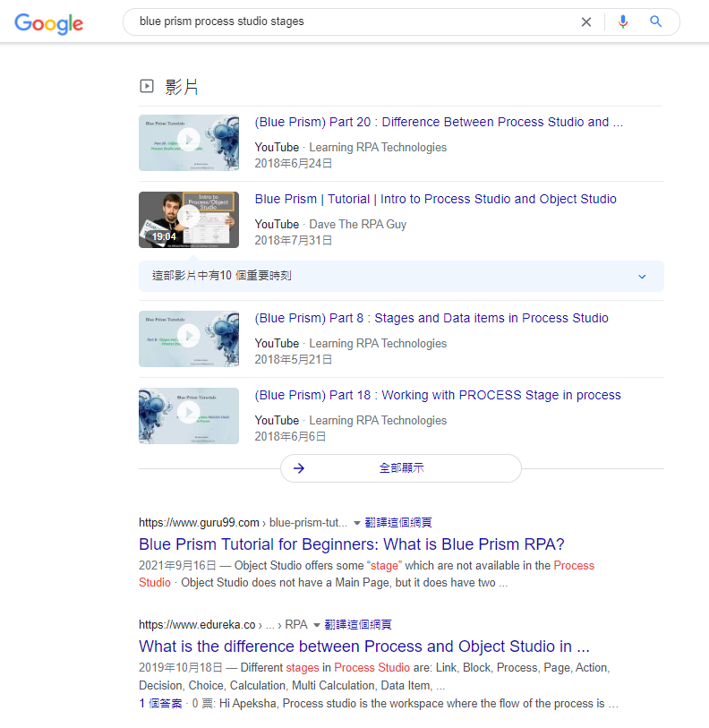Click the https://www.guru99.com URL text
This screenshot has width=709, height=728.
click(x=199, y=523)
